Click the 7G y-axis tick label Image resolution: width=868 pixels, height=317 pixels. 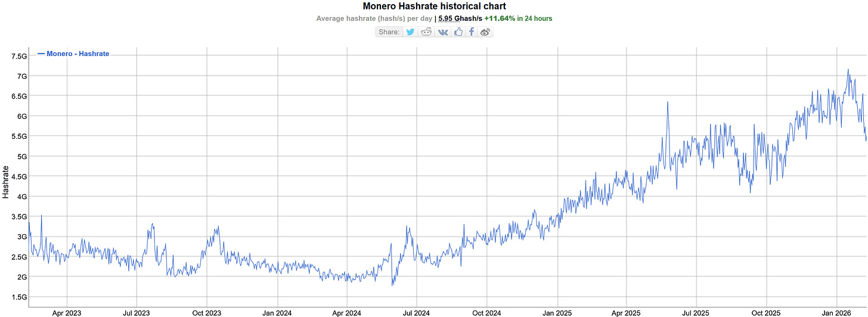coord(22,76)
